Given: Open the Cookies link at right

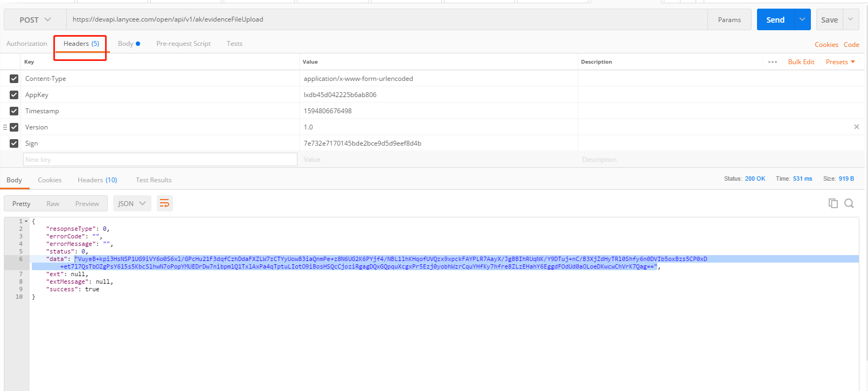Looking at the screenshot, I should coord(826,45).
